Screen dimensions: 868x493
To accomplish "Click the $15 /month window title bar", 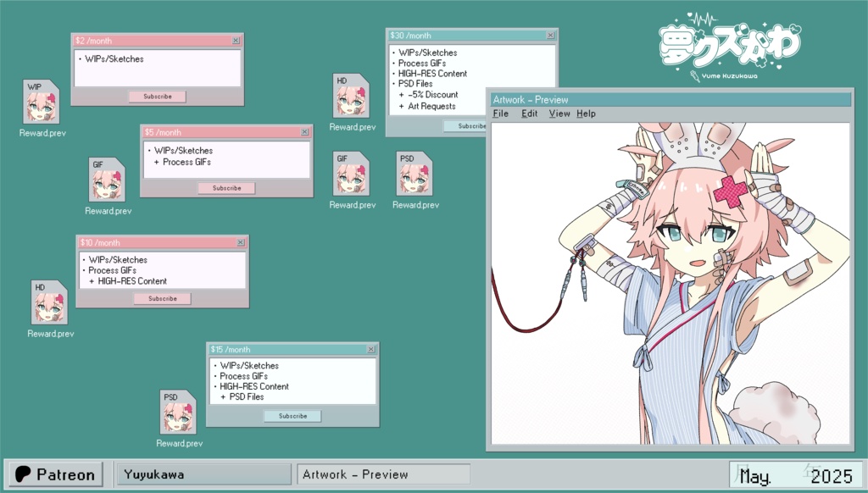I will pyautogui.click(x=292, y=349).
